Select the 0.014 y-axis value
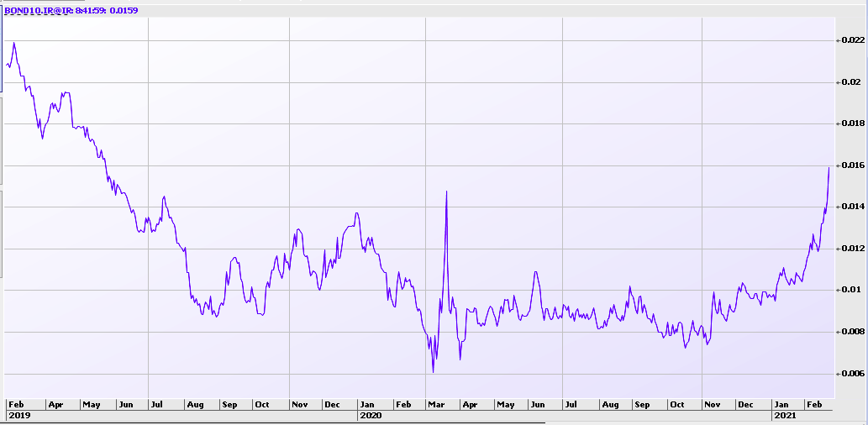Image resolution: width=868 pixels, height=425 pixels. [853, 207]
